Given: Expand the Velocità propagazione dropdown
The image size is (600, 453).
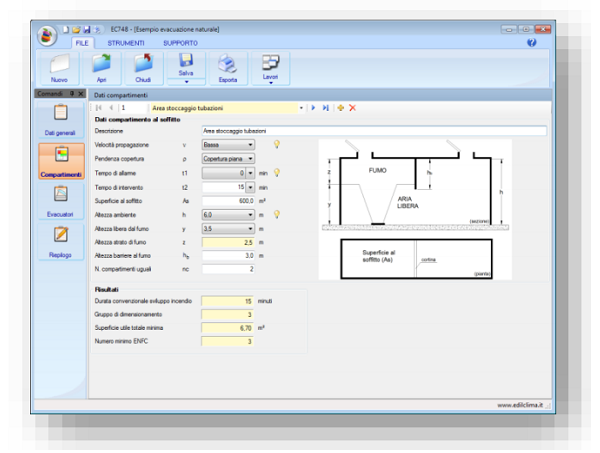Looking at the screenshot, I should 250,144.
